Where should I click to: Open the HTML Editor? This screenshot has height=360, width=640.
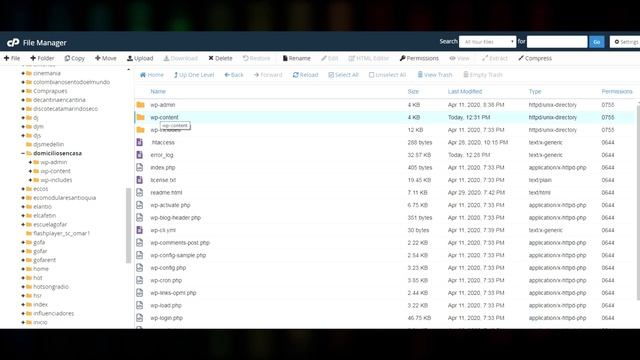pyautogui.click(x=369, y=58)
